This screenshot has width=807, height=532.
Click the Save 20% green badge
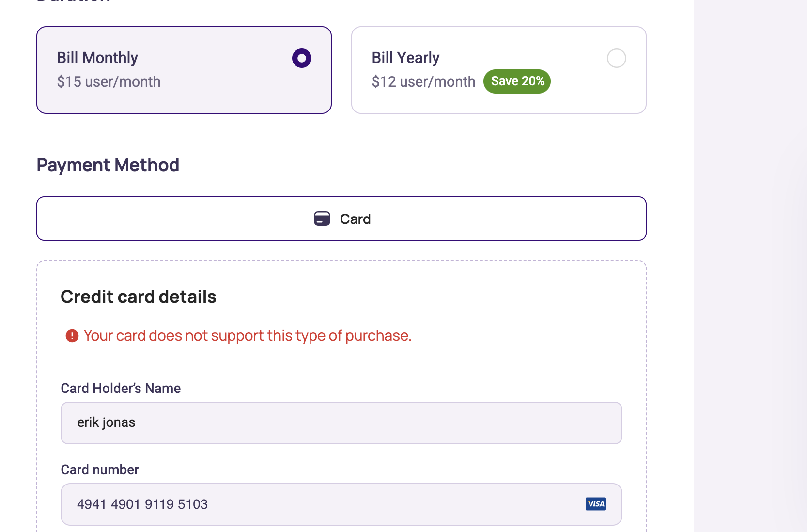[x=517, y=81]
